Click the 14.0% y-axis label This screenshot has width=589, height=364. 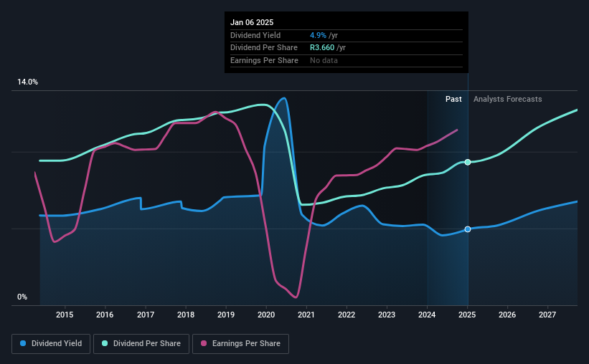tap(27, 82)
